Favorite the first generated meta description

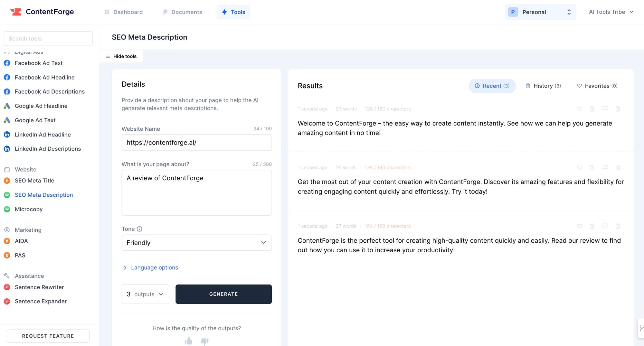point(579,109)
